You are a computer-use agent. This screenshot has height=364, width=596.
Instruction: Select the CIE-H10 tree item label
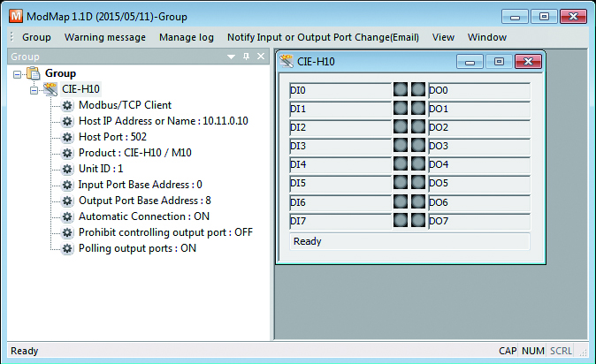point(80,89)
